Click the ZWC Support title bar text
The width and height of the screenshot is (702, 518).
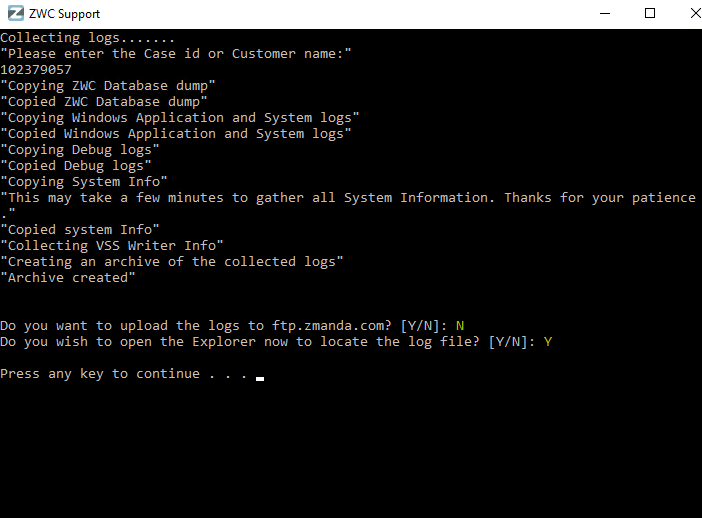click(64, 14)
